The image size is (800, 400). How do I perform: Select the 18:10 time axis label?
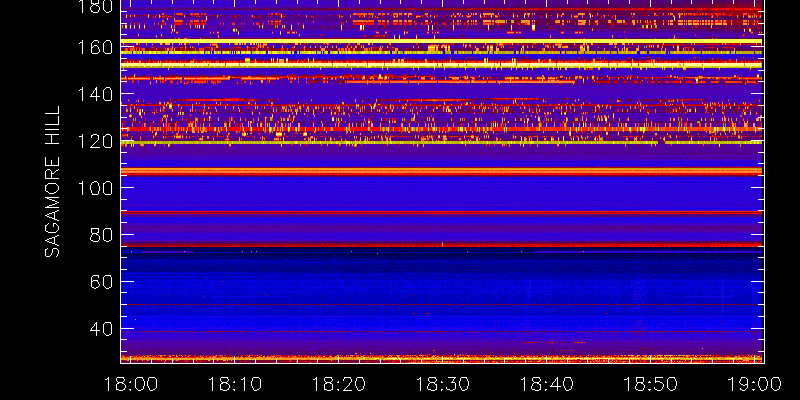[x=235, y=384]
